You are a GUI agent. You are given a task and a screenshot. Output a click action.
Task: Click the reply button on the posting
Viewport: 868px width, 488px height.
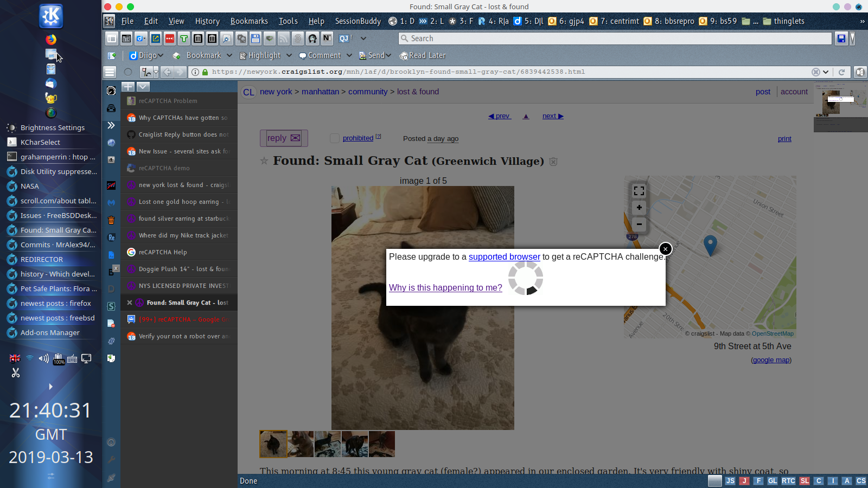coord(284,138)
